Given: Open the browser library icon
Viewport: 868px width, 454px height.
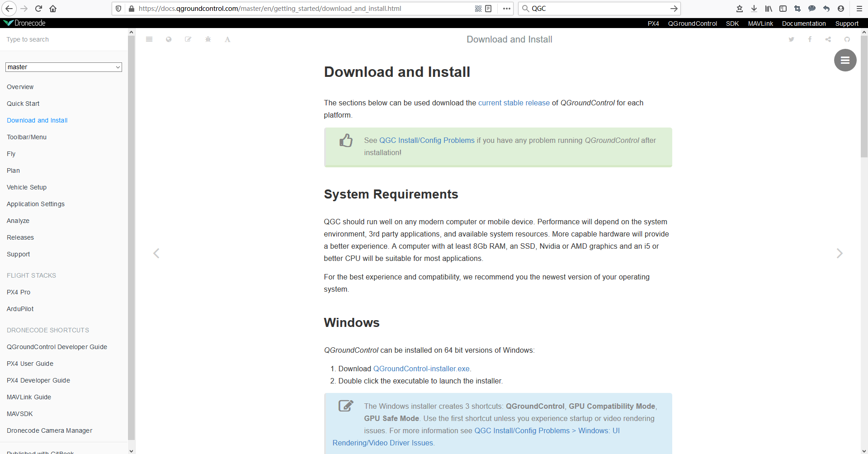Looking at the screenshot, I should (x=769, y=9).
